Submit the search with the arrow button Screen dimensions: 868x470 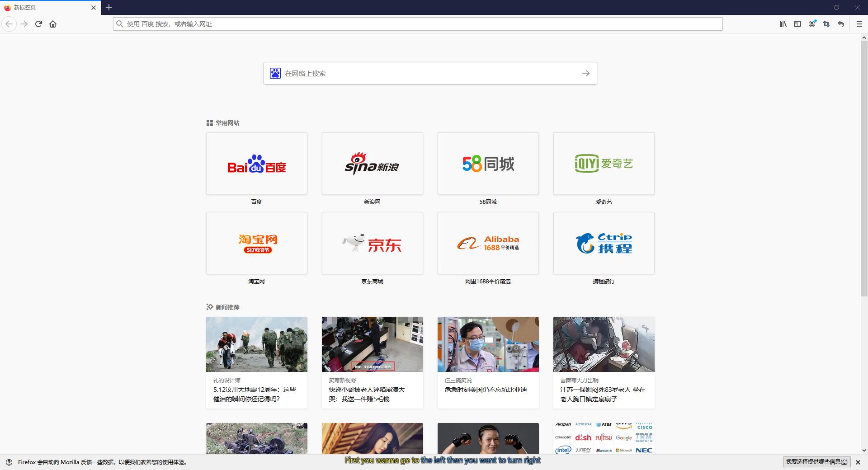585,73
